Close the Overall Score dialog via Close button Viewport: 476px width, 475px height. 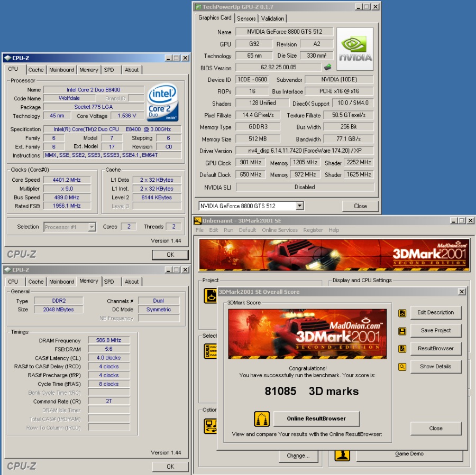point(436,429)
